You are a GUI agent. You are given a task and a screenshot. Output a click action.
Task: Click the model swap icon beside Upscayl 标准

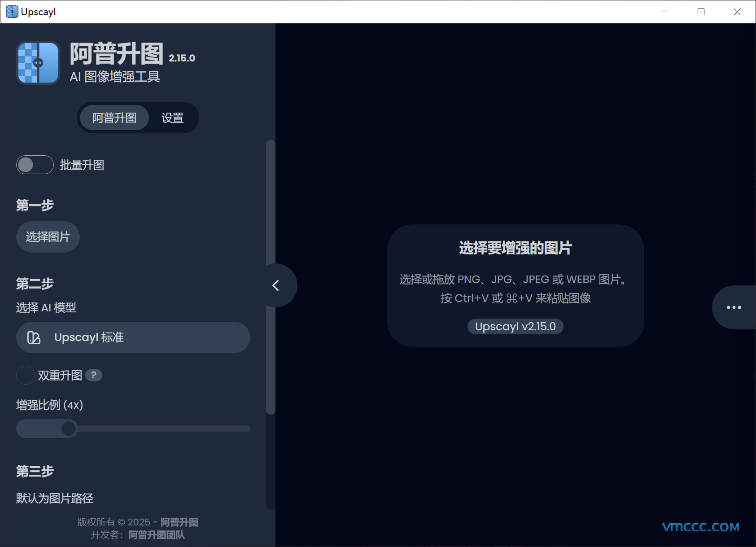pyautogui.click(x=34, y=337)
